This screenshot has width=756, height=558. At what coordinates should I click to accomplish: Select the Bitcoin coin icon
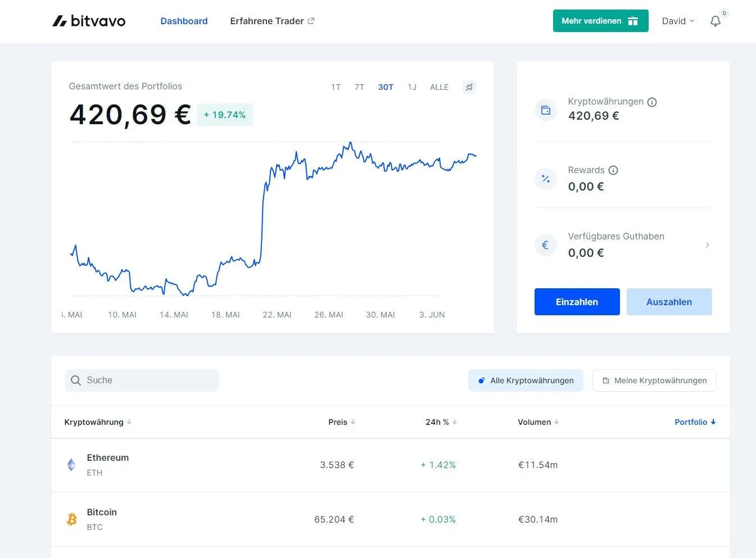point(71,519)
